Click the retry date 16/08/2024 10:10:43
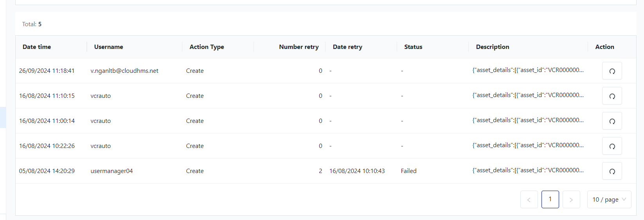The image size is (644, 220). tap(357, 171)
